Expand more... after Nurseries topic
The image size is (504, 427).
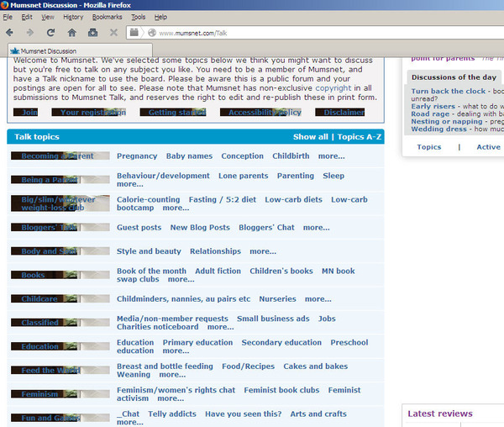[x=318, y=299]
